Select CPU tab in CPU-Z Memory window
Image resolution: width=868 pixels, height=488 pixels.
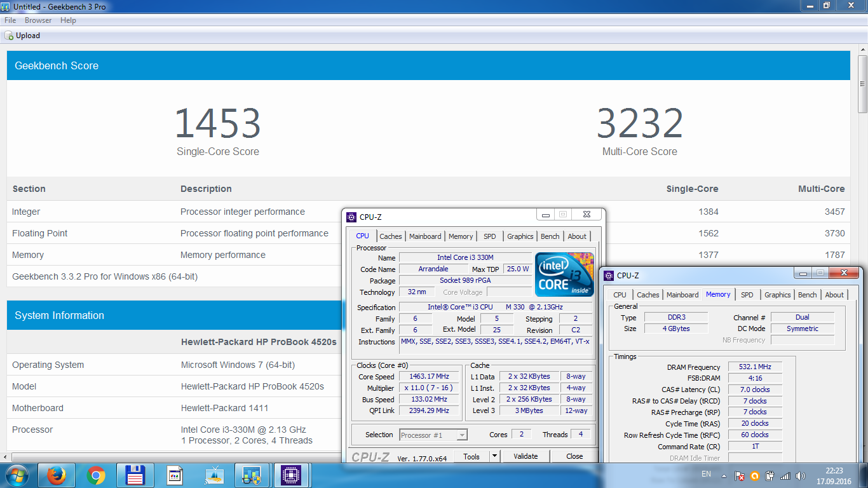tap(620, 295)
